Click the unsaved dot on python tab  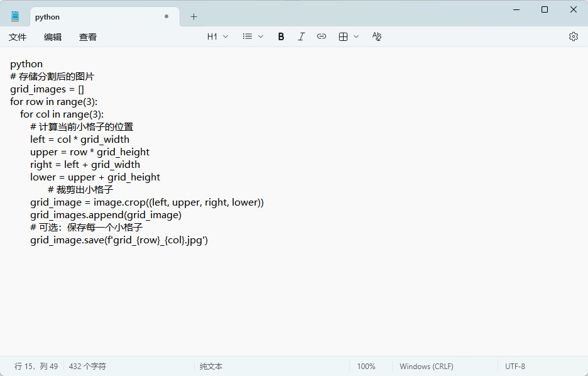click(166, 16)
